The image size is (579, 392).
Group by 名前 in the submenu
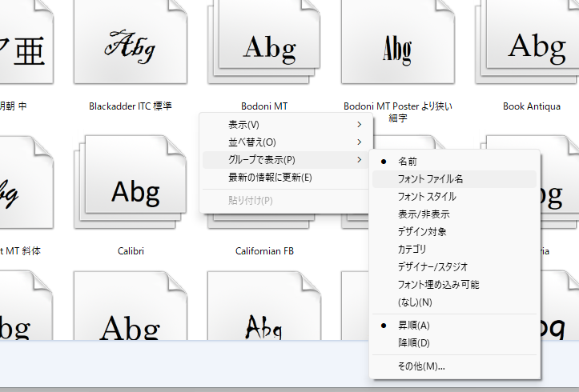[x=454, y=162]
